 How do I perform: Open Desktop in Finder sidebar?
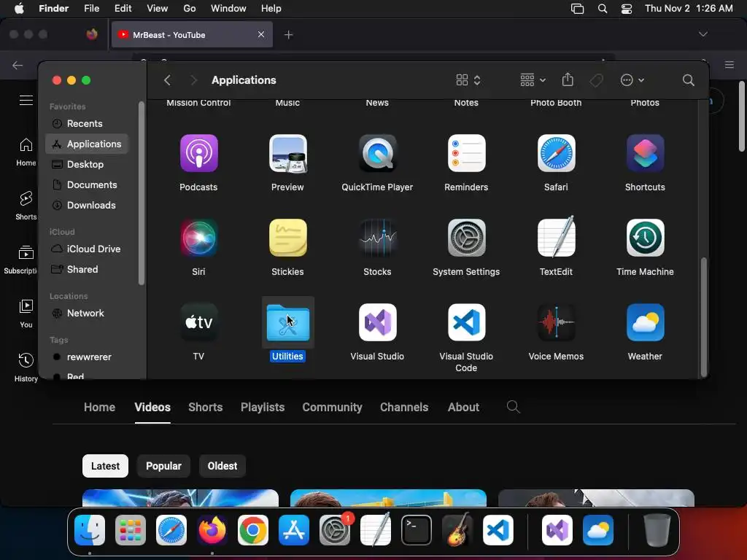pyautogui.click(x=87, y=164)
